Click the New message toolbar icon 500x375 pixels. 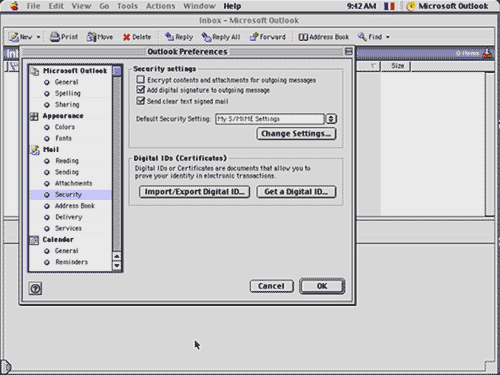pos(14,37)
